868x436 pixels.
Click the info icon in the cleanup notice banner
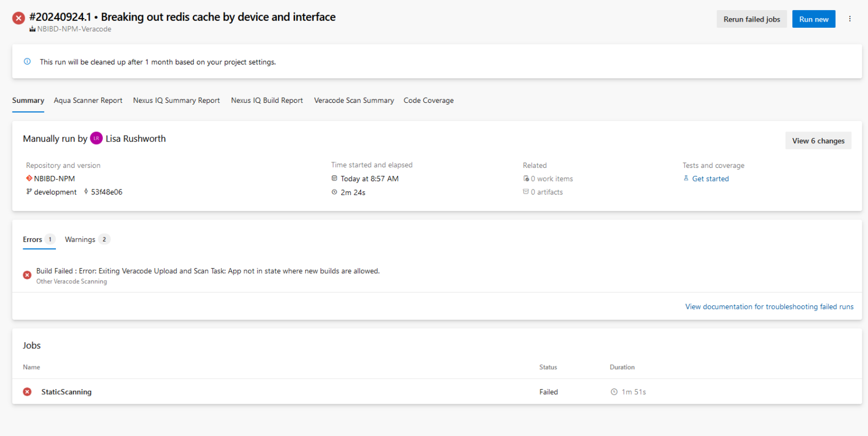coord(27,62)
